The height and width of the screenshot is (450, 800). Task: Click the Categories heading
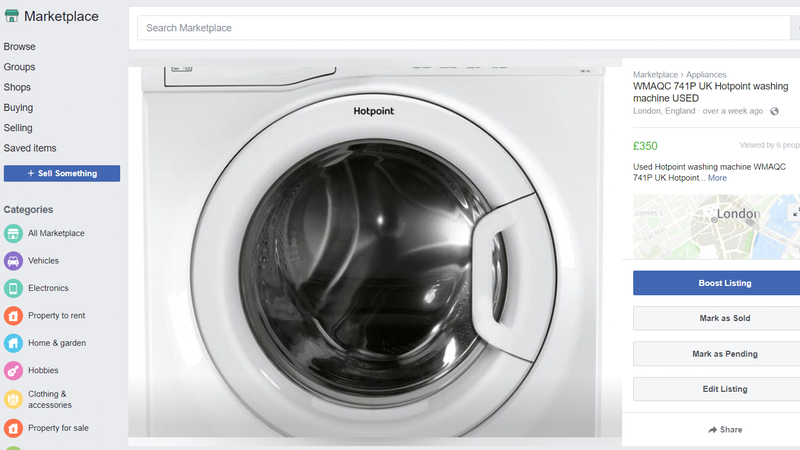(x=28, y=210)
